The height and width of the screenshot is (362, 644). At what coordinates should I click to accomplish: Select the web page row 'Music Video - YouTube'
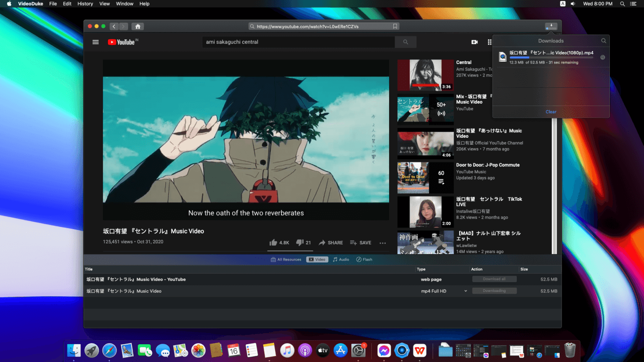(x=322, y=279)
